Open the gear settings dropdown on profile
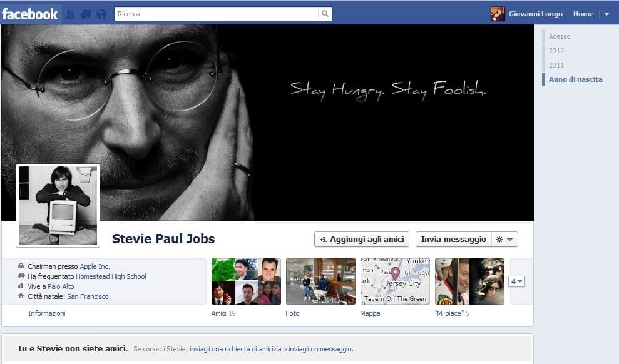The image size is (619, 364). click(x=504, y=240)
